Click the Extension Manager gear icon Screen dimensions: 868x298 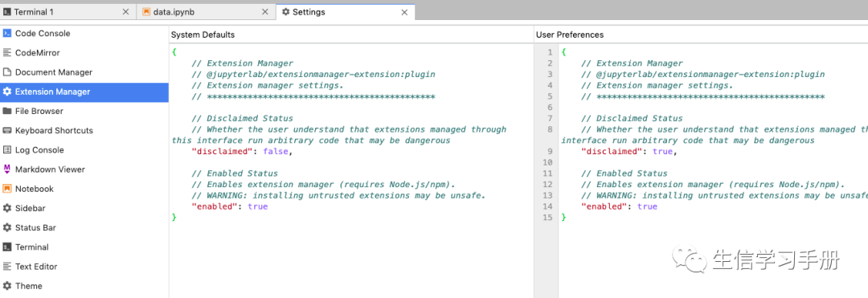click(x=7, y=92)
